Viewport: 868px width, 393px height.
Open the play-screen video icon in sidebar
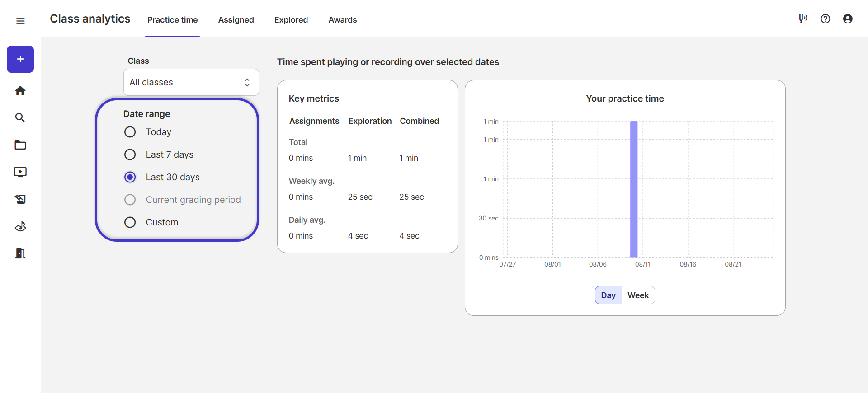point(20,172)
